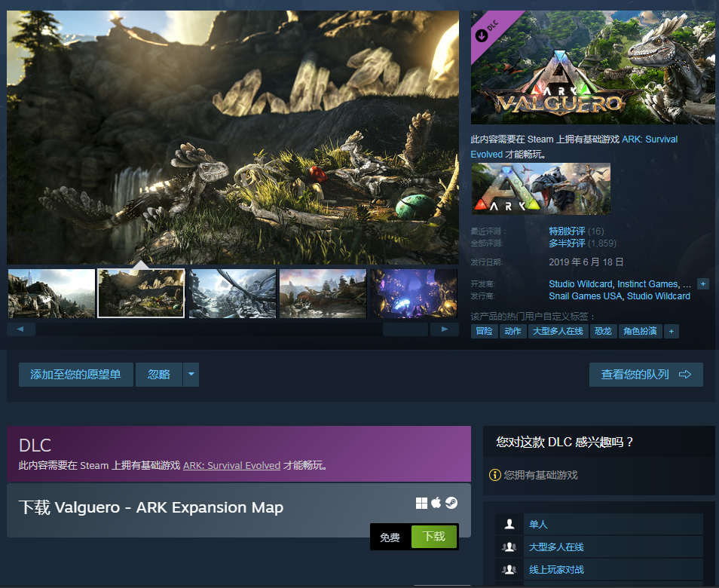Screen dimensions: 719x588
Task: Click the main screenshot preview image
Action: tap(233, 137)
